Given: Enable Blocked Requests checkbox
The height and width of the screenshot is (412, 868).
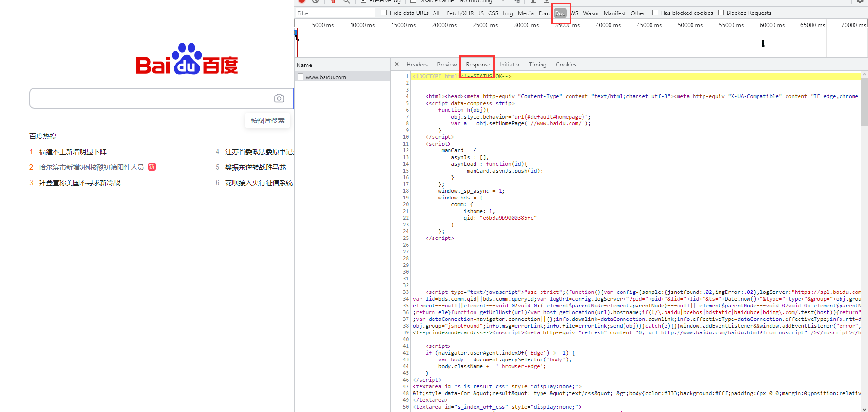Looking at the screenshot, I should pos(721,13).
